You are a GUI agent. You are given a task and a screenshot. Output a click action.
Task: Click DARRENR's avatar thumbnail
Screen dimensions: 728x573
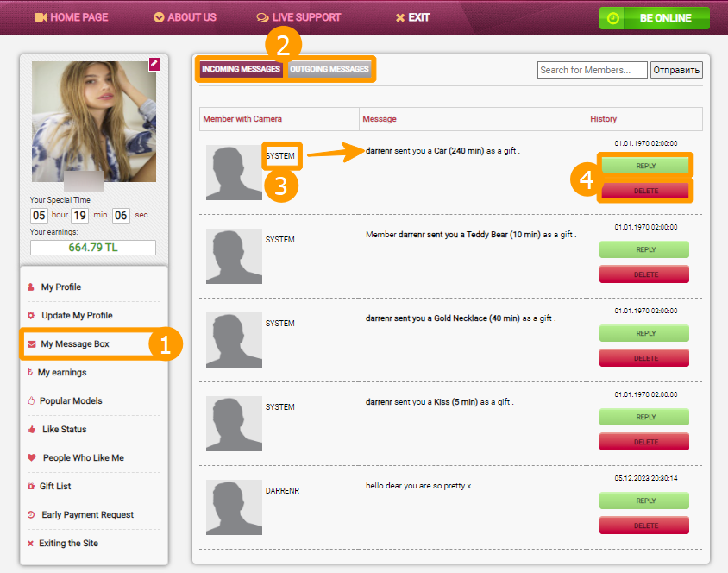point(234,507)
